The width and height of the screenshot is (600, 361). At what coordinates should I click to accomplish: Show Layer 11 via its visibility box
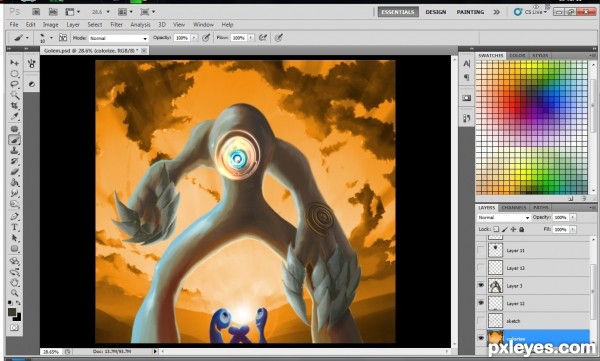coord(481,250)
